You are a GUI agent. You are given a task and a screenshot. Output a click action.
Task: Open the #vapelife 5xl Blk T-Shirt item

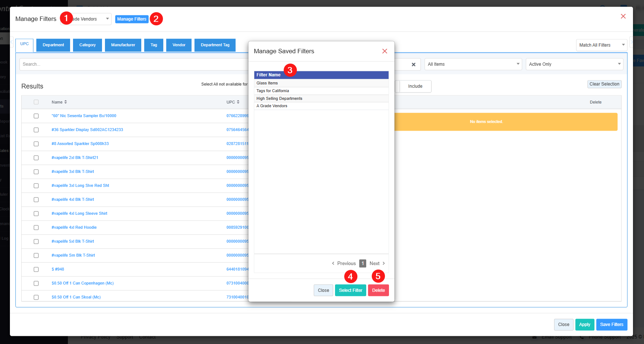[x=73, y=242]
